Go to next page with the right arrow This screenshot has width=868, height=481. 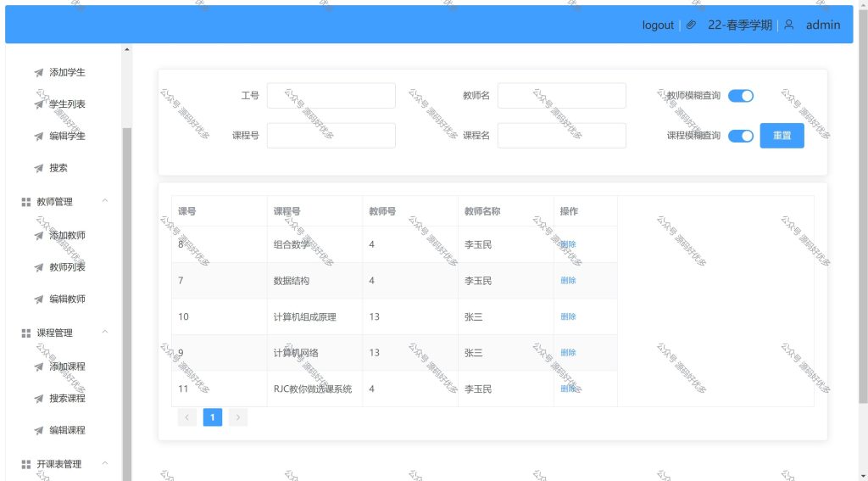click(x=238, y=417)
